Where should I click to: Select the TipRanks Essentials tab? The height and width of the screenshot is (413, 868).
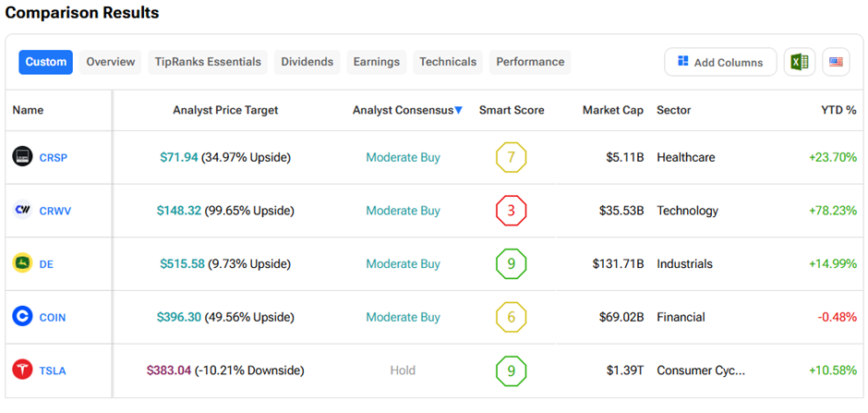(208, 62)
